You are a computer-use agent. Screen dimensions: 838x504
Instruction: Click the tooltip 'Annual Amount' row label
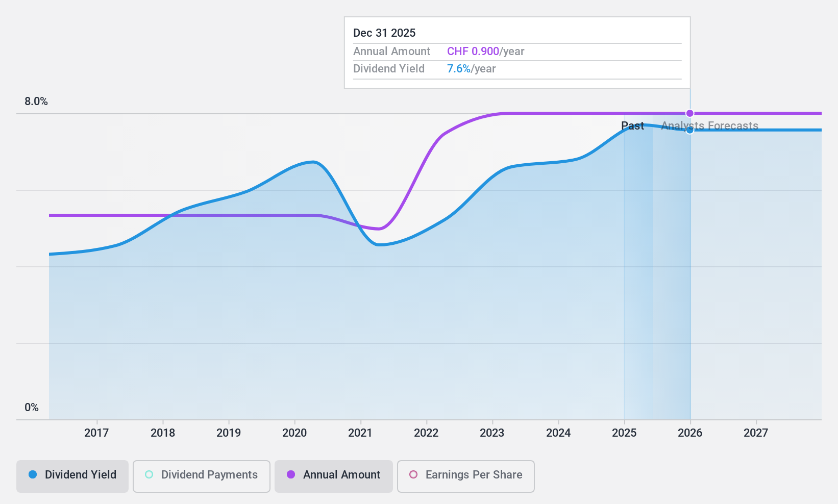pyautogui.click(x=392, y=52)
